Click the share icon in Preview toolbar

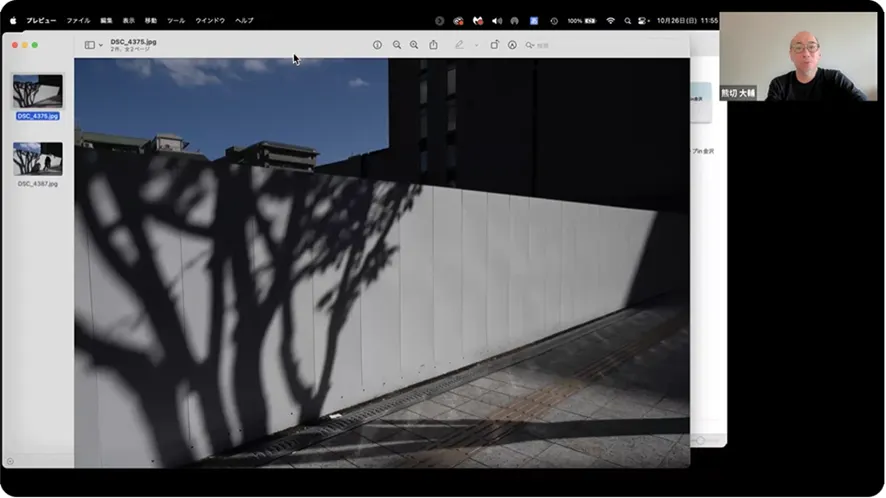[434, 45]
